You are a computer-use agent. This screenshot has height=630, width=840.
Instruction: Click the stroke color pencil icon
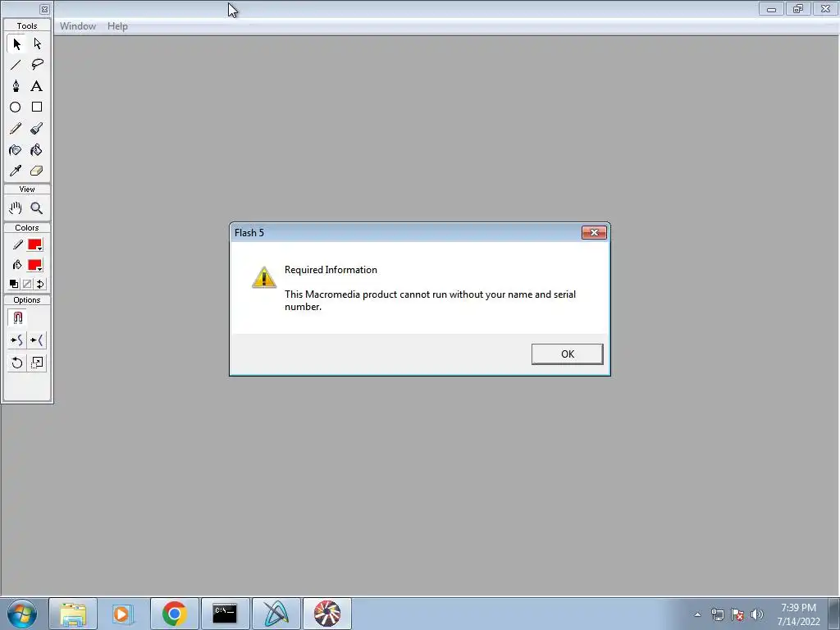pos(18,244)
